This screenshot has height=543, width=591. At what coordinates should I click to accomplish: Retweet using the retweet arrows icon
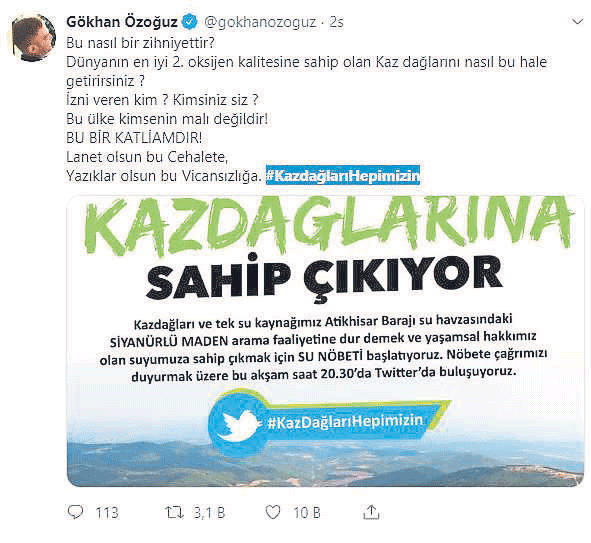pos(175,512)
